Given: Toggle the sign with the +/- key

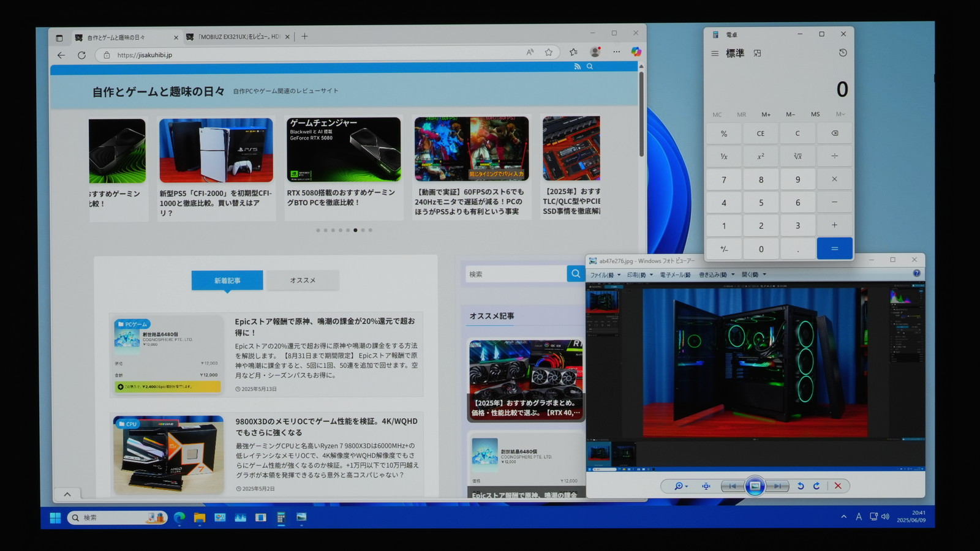Looking at the screenshot, I should click(x=724, y=249).
